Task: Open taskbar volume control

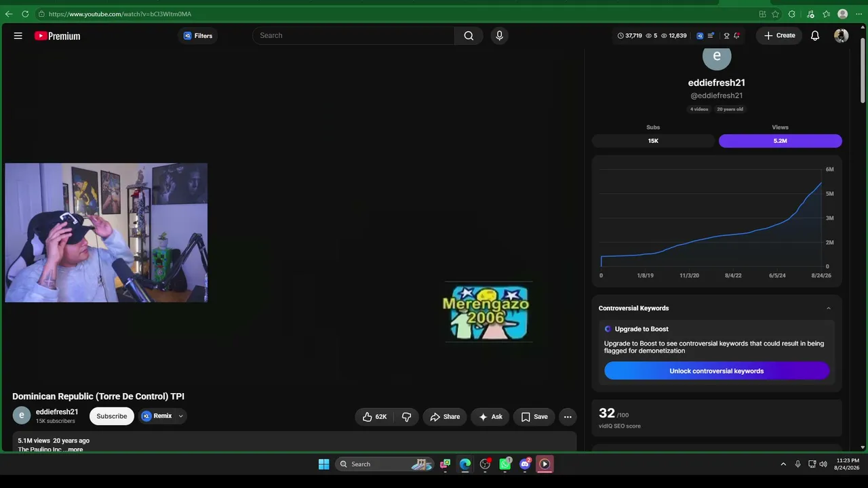Action: (x=823, y=464)
